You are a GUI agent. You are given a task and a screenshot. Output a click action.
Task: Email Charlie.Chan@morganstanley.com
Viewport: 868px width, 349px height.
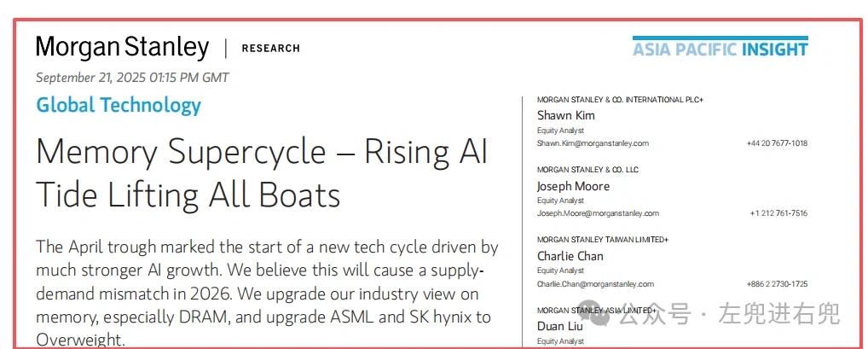tap(595, 284)
